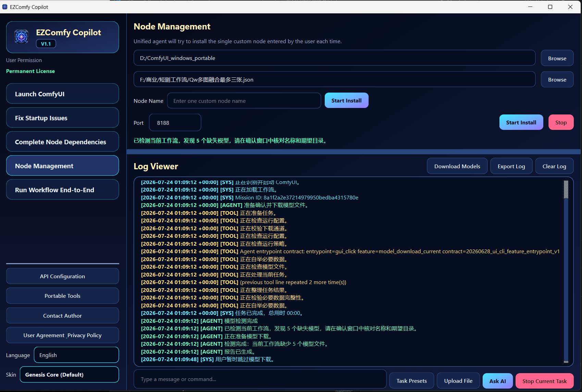Minimize the EZComfy Copilot window
The width and height of the screenshot is (582, 392).
530,7
